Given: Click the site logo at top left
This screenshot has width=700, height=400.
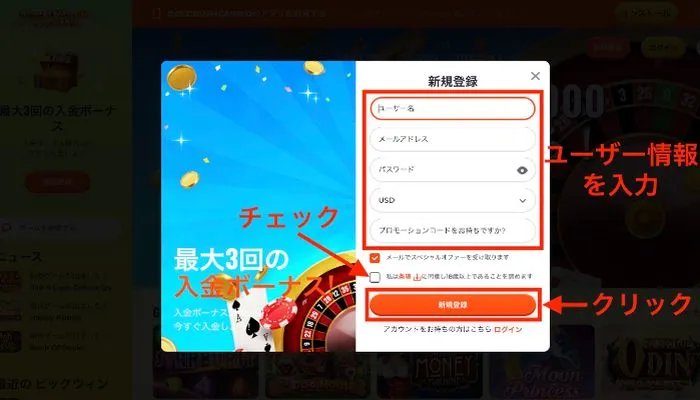Looking at the screenshot, I should pos(54,18).
